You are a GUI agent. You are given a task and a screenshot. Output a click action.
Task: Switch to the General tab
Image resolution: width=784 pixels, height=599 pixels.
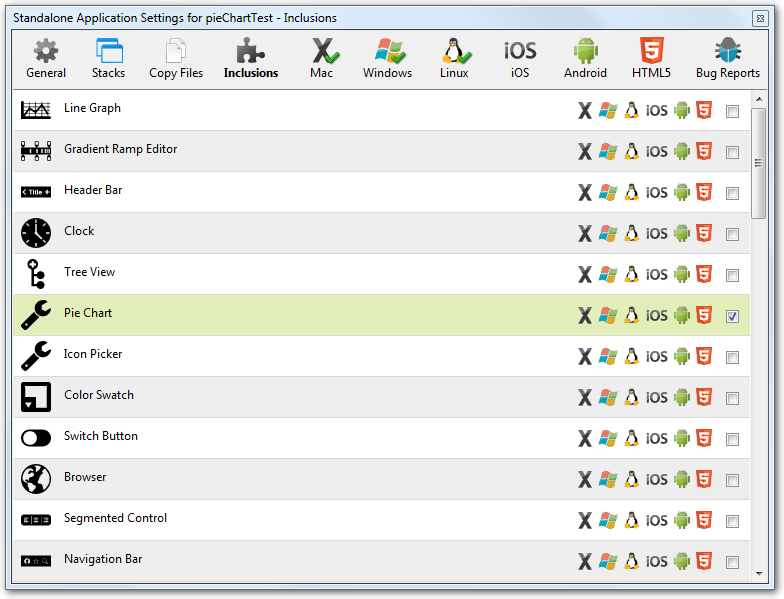[x=46, y=58]
